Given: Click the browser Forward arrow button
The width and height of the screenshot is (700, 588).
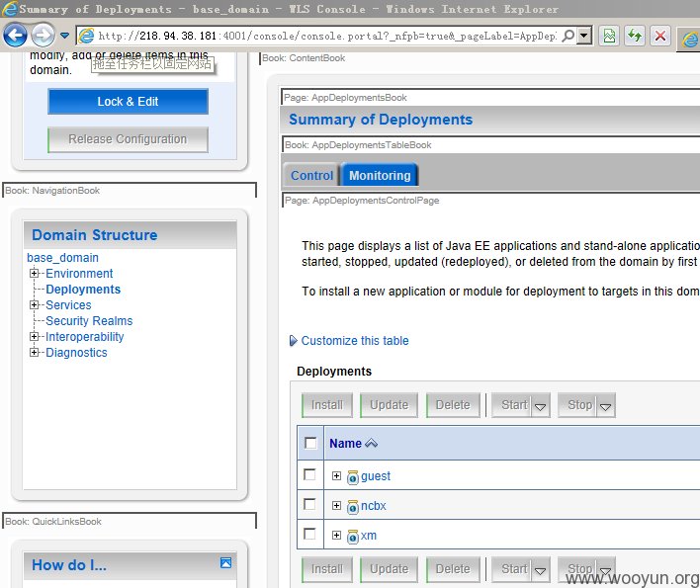Looking at the screenshot, I should coord(43,35).
